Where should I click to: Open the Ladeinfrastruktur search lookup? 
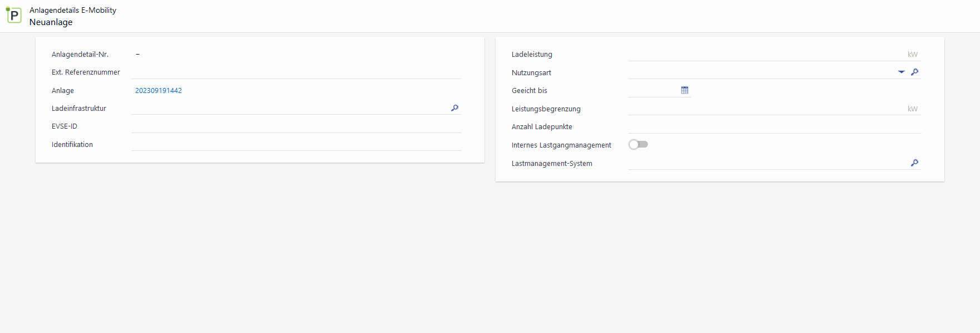click(454, 108)
